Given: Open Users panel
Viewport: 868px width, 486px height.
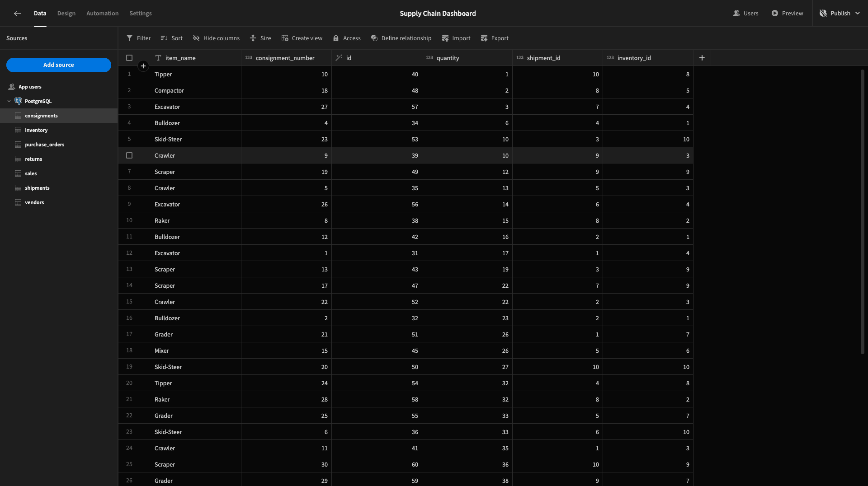Looking at the screenshot, I should tap(745, 14).
